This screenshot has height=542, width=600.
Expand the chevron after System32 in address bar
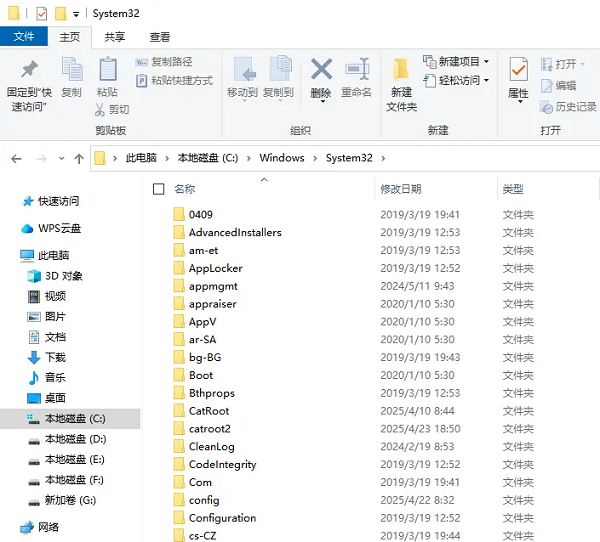383,158
